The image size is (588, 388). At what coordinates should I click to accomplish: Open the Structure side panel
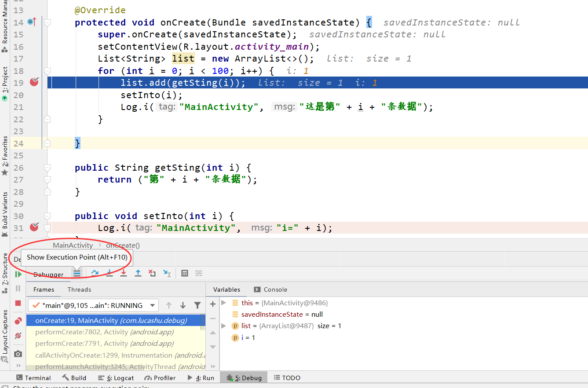pos(5,273)
